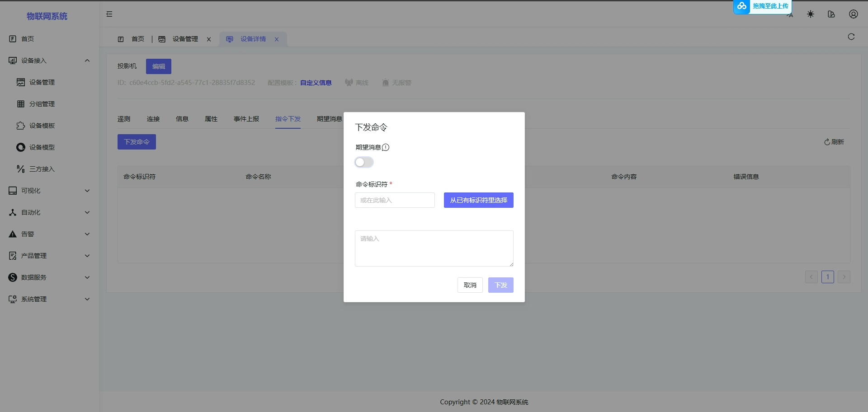Close the 设备详情 tab
The image size is (868, 412).
click(277, 39)
